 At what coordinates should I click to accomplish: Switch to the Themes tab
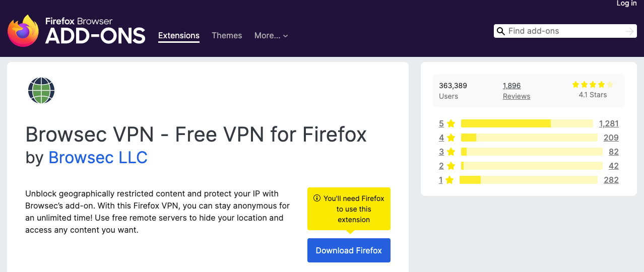point(227,35)
